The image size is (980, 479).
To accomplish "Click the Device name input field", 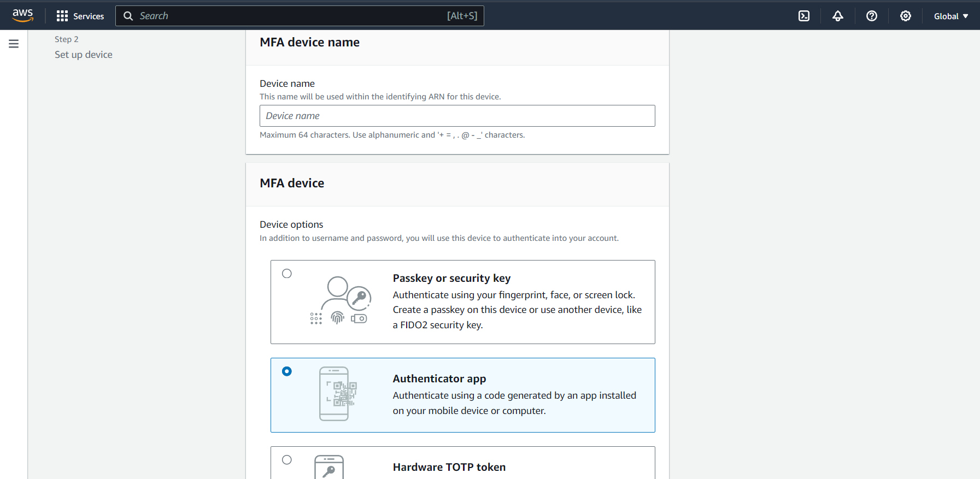I will click(x=457, y=116).
